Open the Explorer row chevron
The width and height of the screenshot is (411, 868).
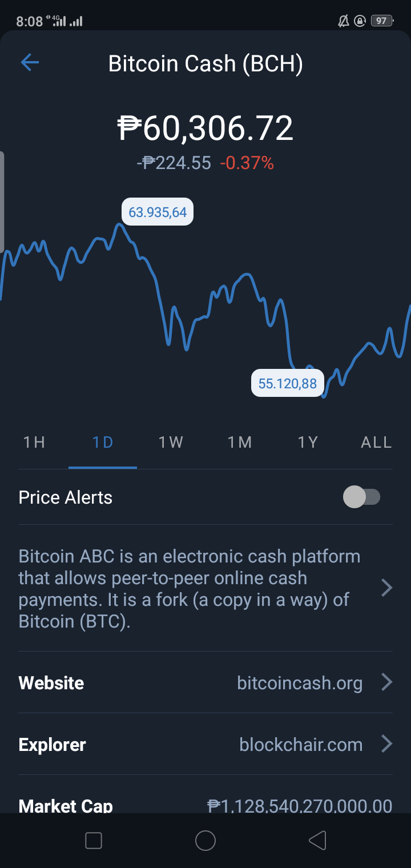[386, 744]
